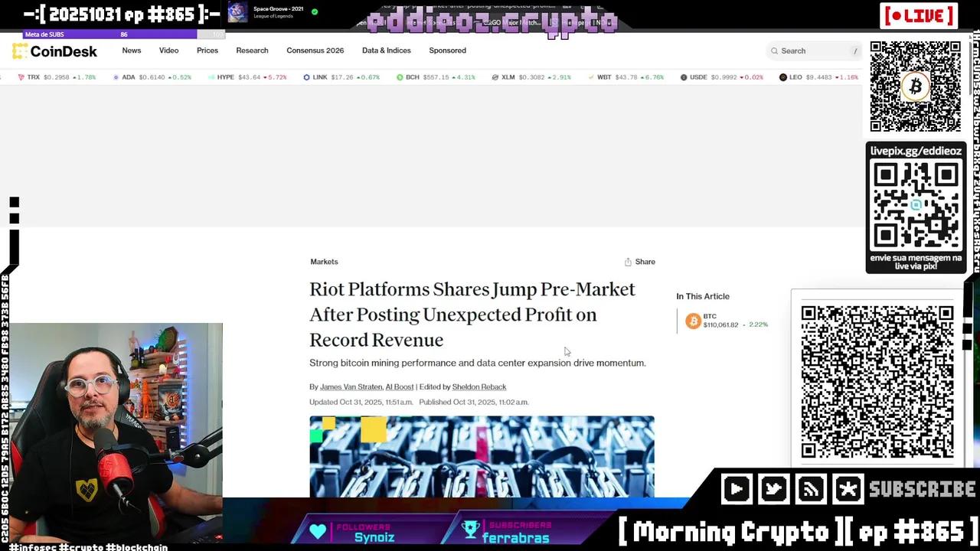Select ADA ticker price
980x551 pixels.
click(x=152, y=77)
